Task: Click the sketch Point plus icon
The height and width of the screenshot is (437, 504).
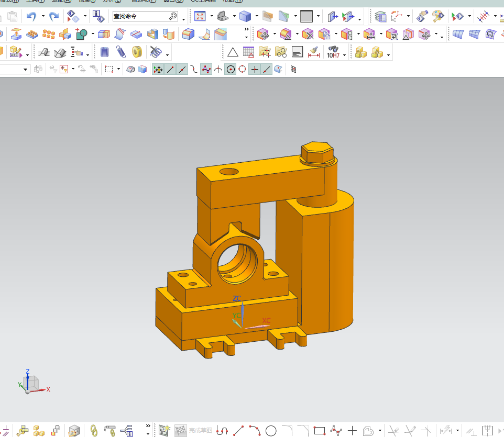Action: pos(352,431)
